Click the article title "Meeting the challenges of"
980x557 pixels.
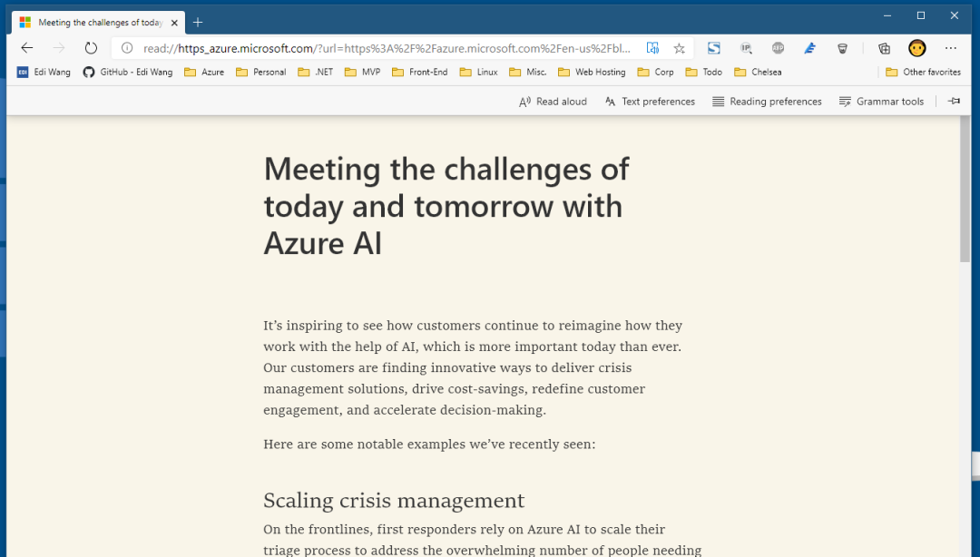446,169
